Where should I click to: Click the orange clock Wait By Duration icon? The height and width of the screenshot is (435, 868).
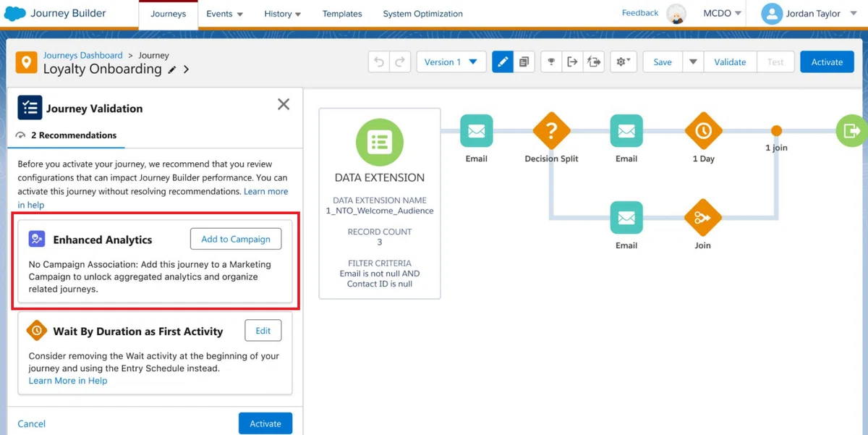click(37, 331)
